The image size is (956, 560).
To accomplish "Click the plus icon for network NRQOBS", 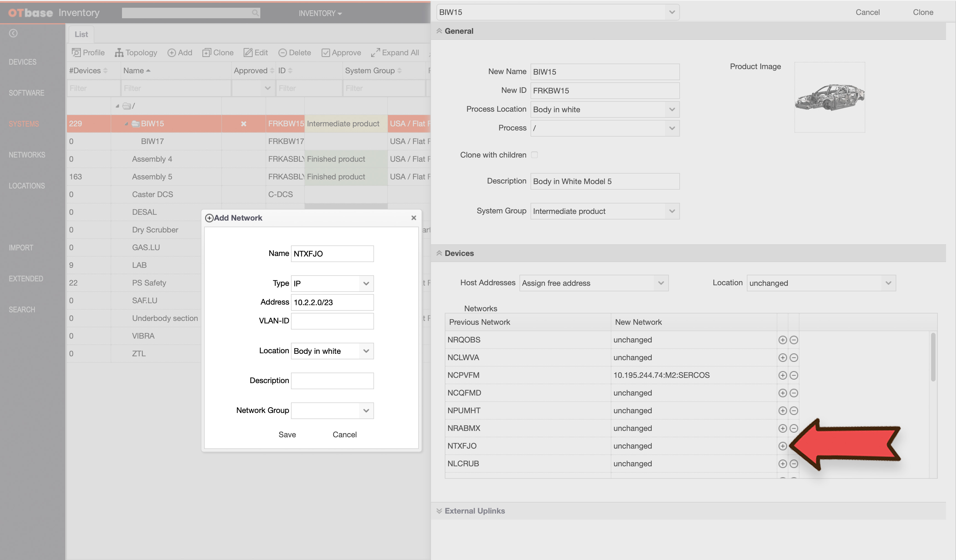I will tap(782, 340).
